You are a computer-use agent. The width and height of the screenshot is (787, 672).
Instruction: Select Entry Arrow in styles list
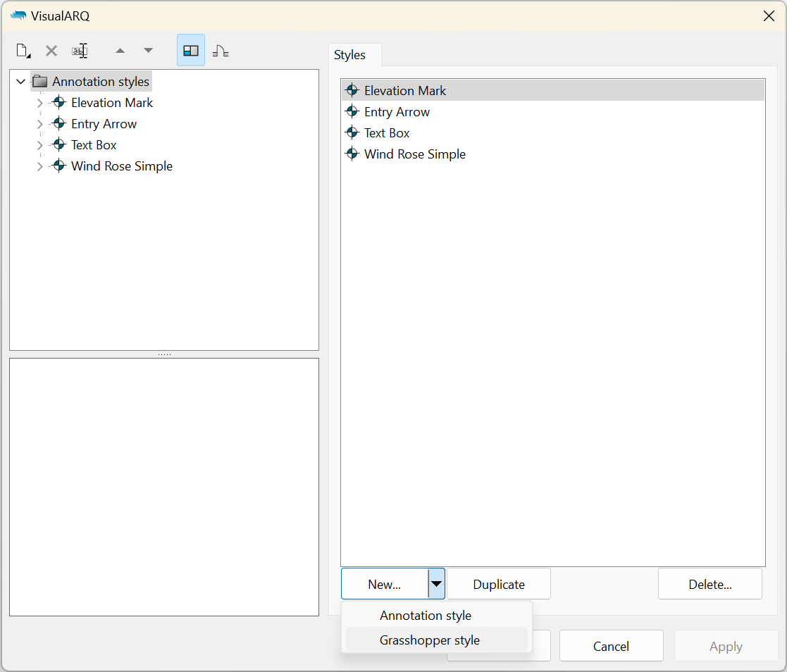(x=553, y=111)
